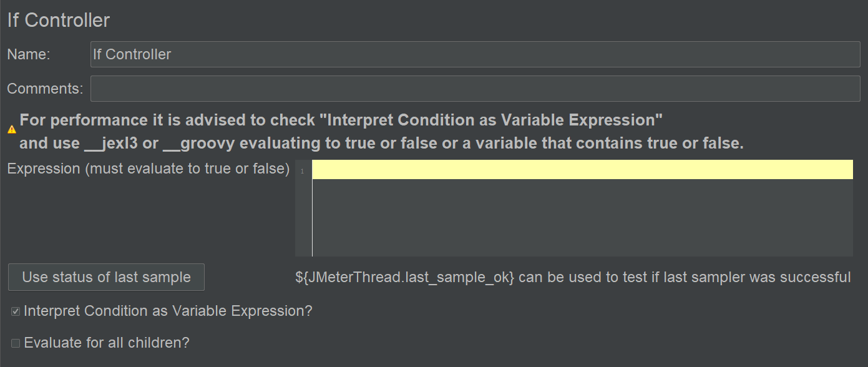Click the For performance advisory message line

click(x=341, y=120)
